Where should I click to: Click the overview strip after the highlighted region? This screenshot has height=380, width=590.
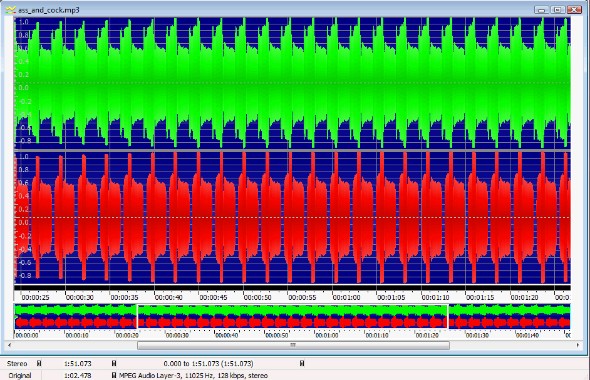(509, 316)
